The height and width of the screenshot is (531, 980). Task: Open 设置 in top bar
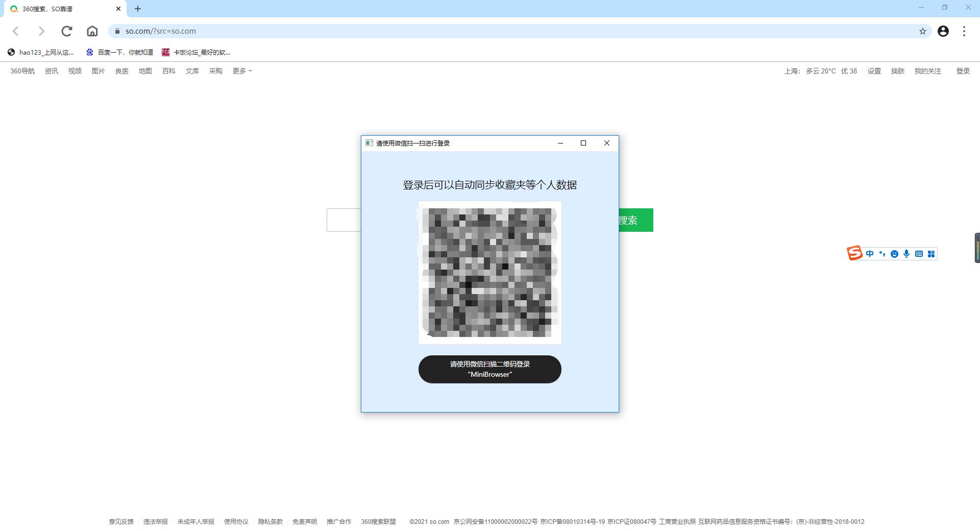(874, 71)
